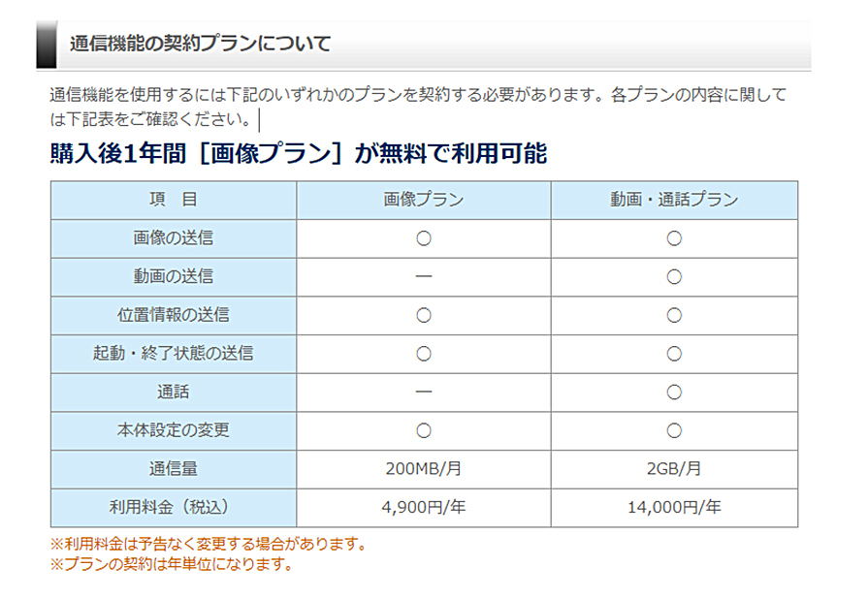Screen dimensions: 868x598
Task: Click the 2GB/月 data allowance cell
Action: coord(674,469)
